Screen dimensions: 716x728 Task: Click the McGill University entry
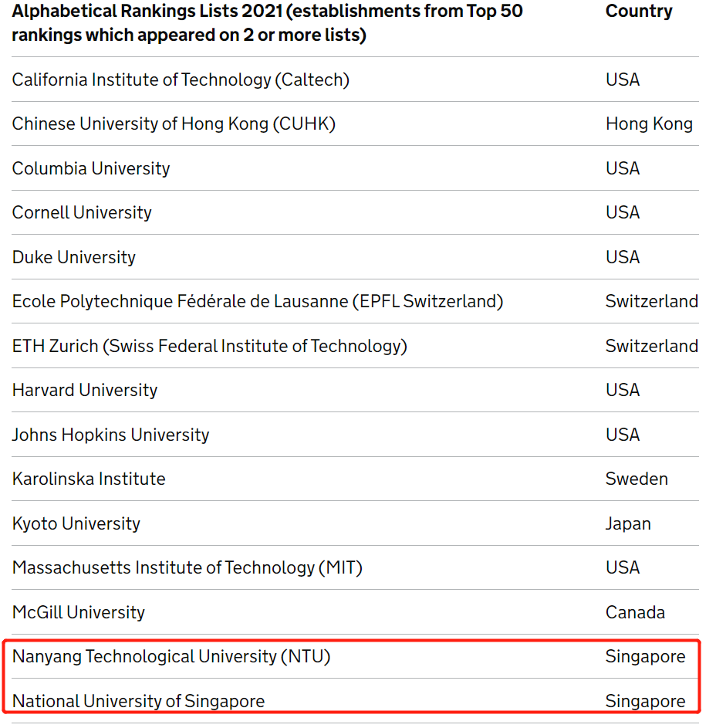pyautogui.click(x=79, y=612)
